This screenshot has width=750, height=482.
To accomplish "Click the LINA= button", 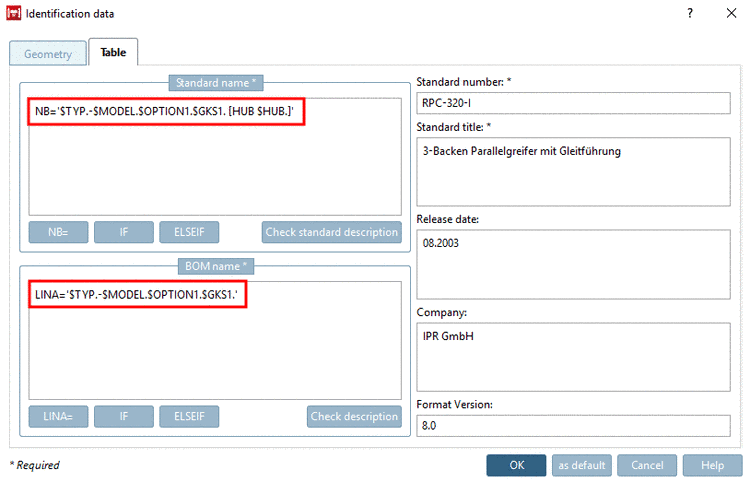I will 58,416.
